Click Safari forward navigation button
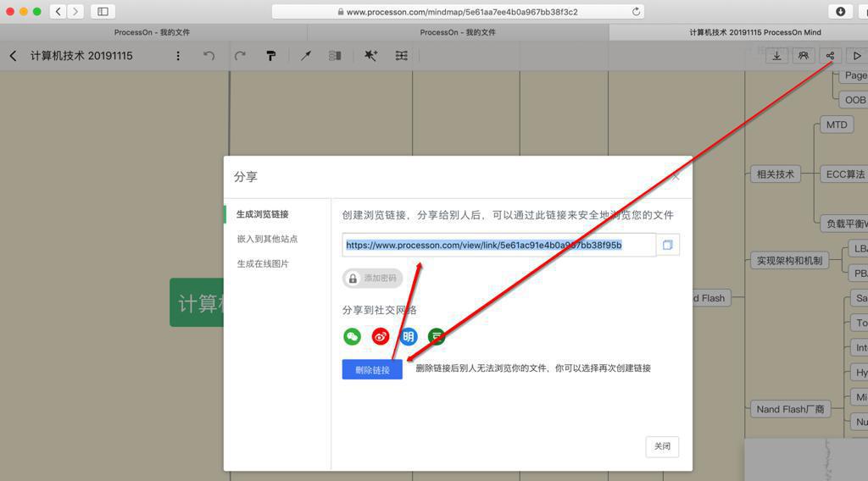The image size is (868, 481). pos(75,12)
